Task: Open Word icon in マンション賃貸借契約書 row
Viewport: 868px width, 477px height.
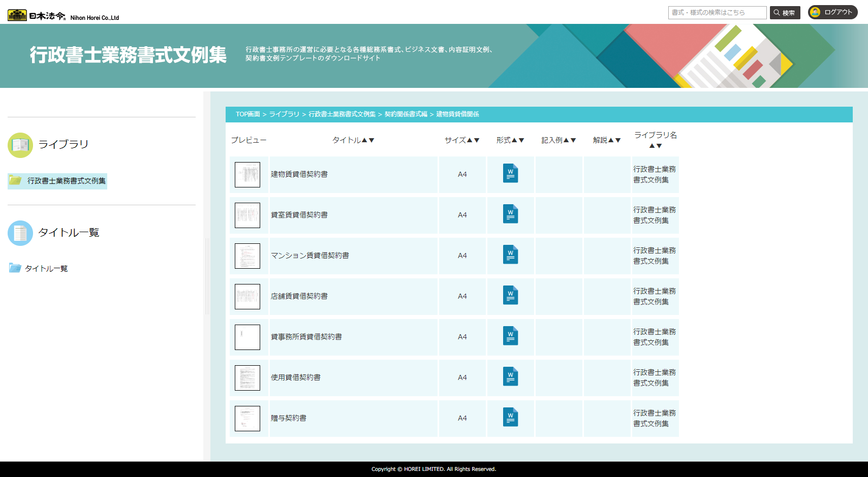Action: (x=510, y=255)
